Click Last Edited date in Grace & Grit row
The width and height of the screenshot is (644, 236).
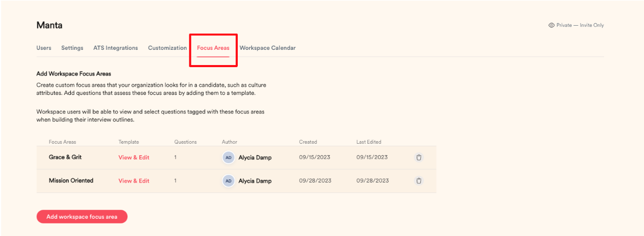[x=372, y=157]
